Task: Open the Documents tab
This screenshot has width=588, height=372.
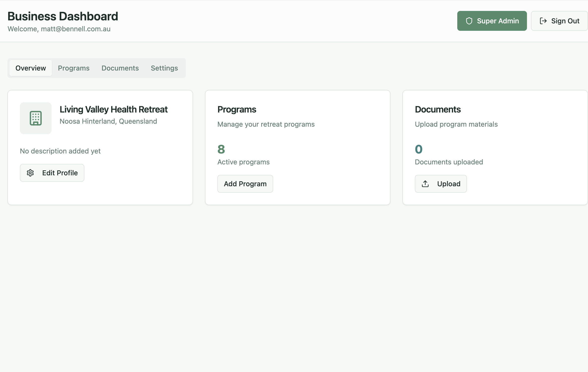Action: pyautogui.click(x=120, y=68)
